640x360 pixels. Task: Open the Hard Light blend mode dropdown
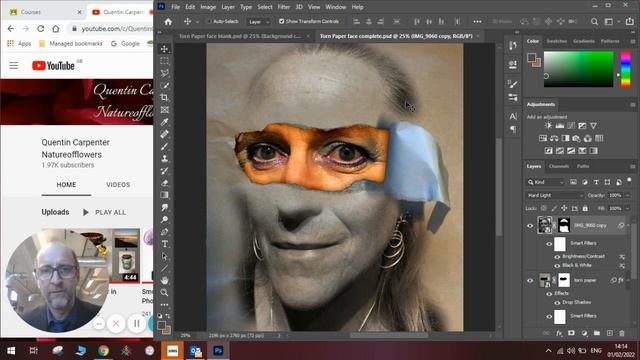click(x=555, y=196)
